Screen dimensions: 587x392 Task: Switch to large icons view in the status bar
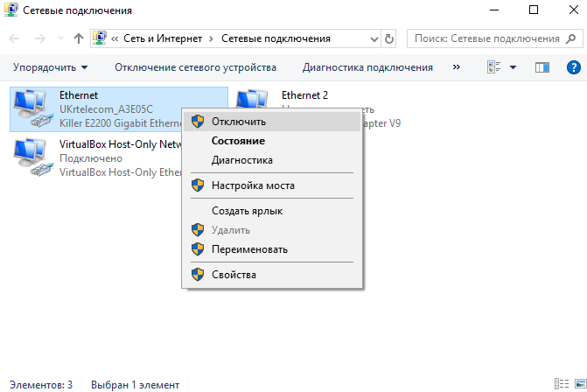[581, 384]
